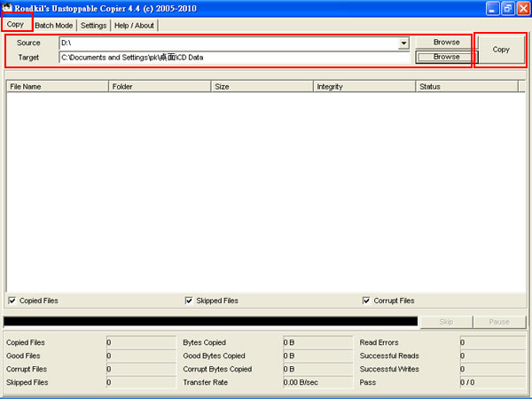532x399 pixels.
Task: Open the Help / About tab
Action: tap(134, 26)
